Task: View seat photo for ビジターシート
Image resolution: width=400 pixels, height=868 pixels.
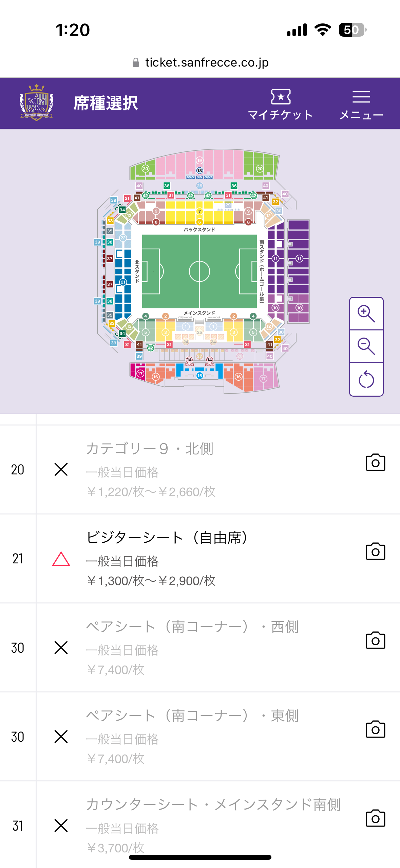Action: pyautogui.click(x=375, y=551)
